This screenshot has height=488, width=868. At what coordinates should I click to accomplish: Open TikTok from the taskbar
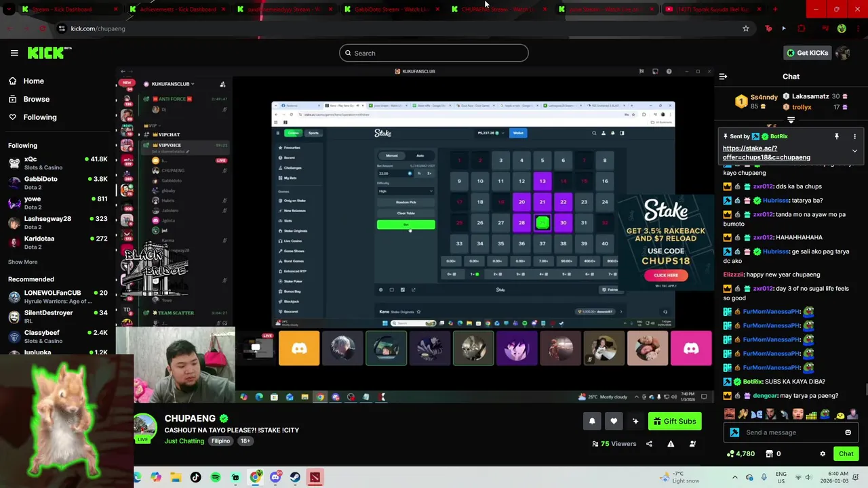pos(195,478)
